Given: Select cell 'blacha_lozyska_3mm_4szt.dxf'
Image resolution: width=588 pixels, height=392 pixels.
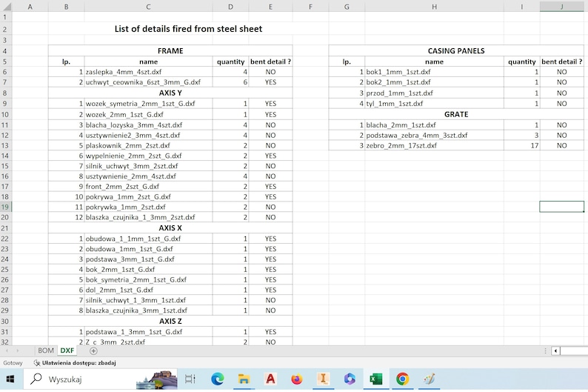Looking at the screenshot, I should click(x=148, y=124).
